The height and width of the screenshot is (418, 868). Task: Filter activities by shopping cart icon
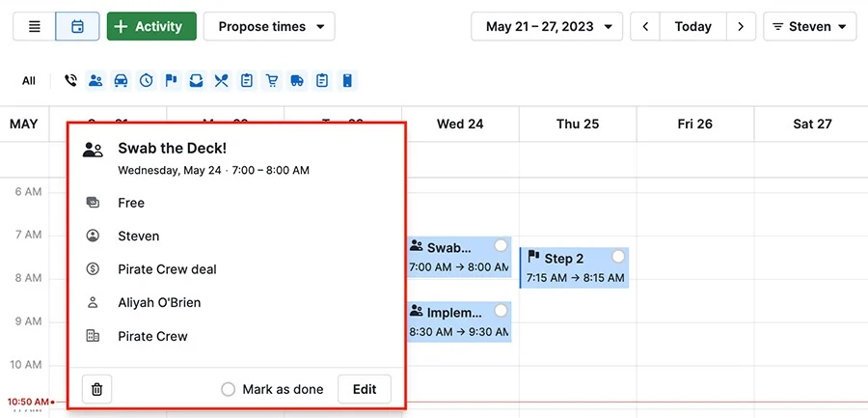(272, 81)
